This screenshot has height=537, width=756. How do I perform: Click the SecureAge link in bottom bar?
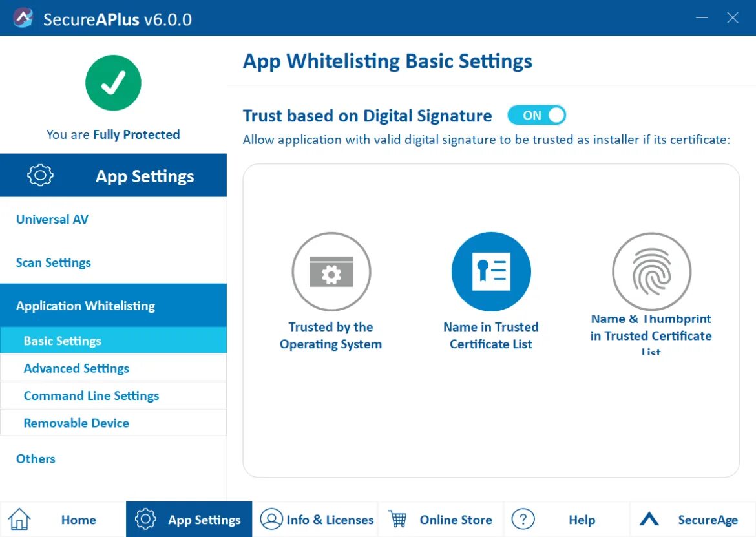(x=708, y=519)
